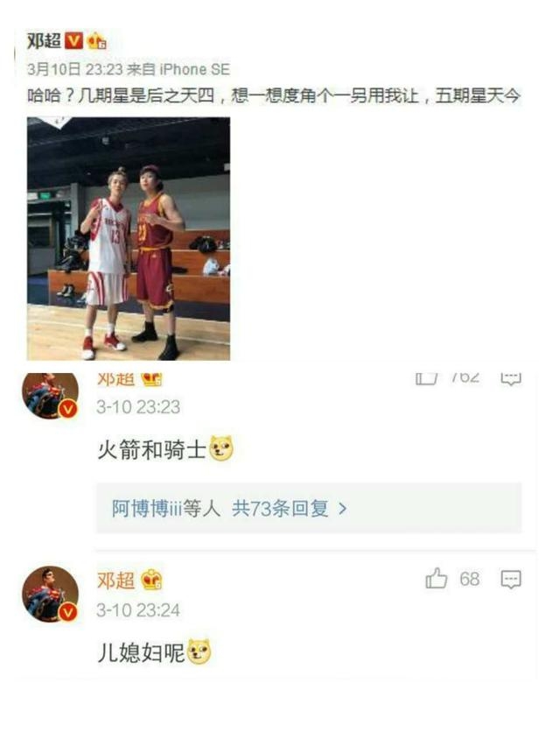Click the crown member badge in post header
The height and width of the screenshot is (739, 560).
click(96, 41)
